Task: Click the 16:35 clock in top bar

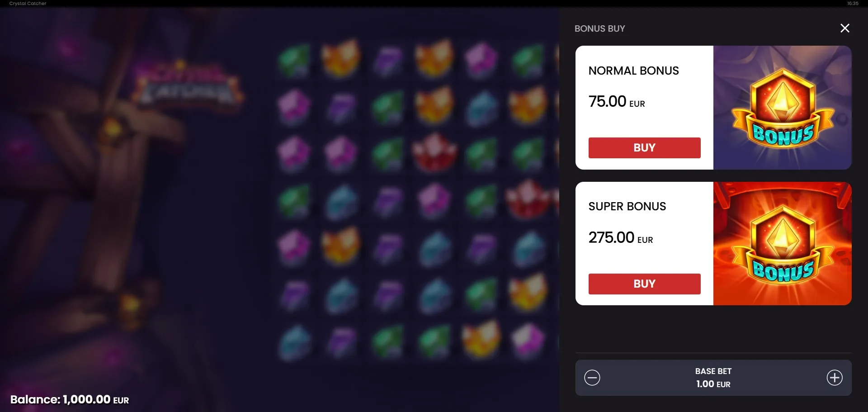Action: [x=853, y=3]
